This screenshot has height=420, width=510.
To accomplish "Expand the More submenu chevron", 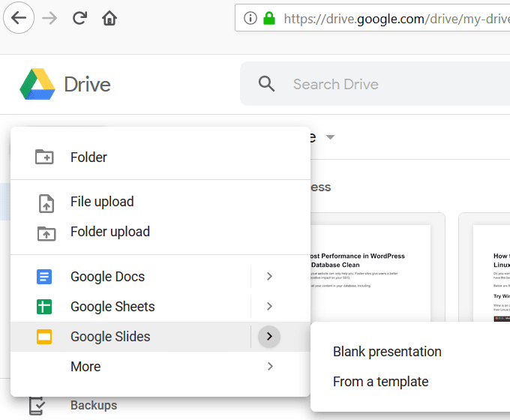I will 270,366.
